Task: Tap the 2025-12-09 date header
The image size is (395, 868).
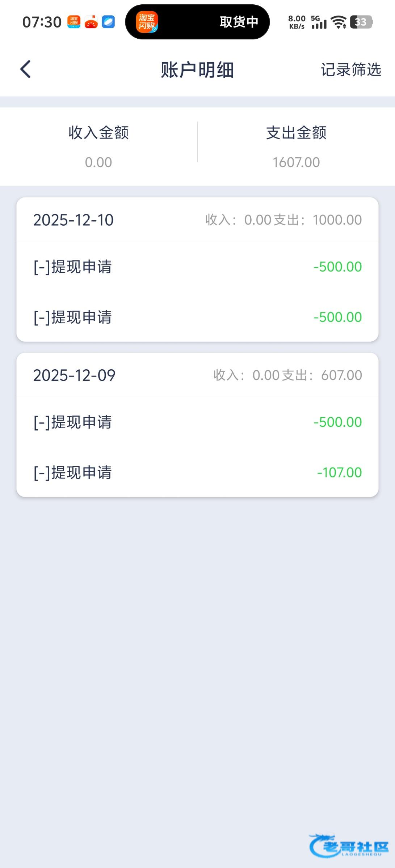Action: click(74, 375)
